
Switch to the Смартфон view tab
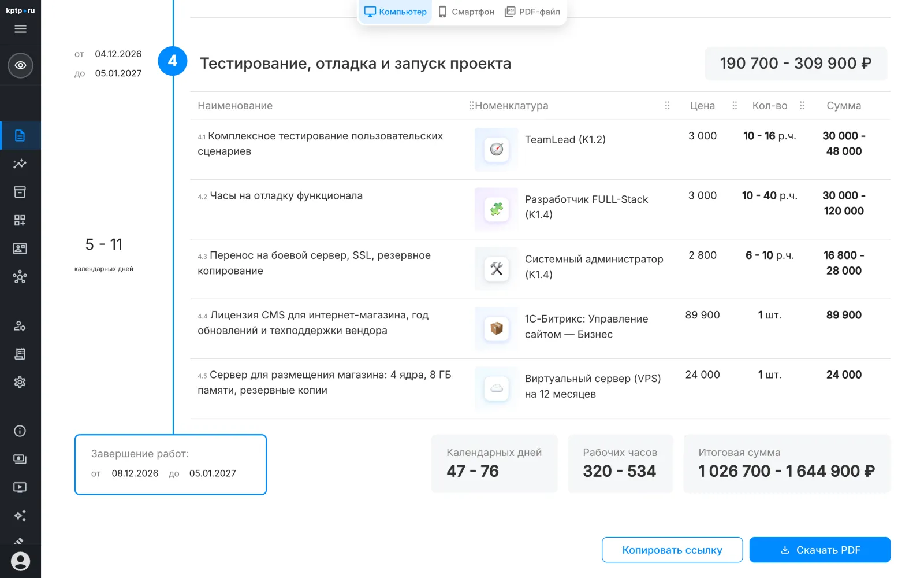tap(466, 12)
